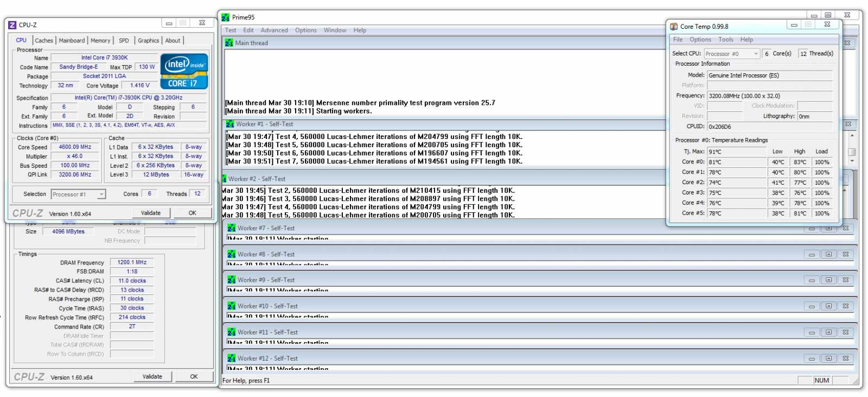The image size is (868, 397).
Task: Click the Intel Core i7 logo badge
Action: [184, 71]
